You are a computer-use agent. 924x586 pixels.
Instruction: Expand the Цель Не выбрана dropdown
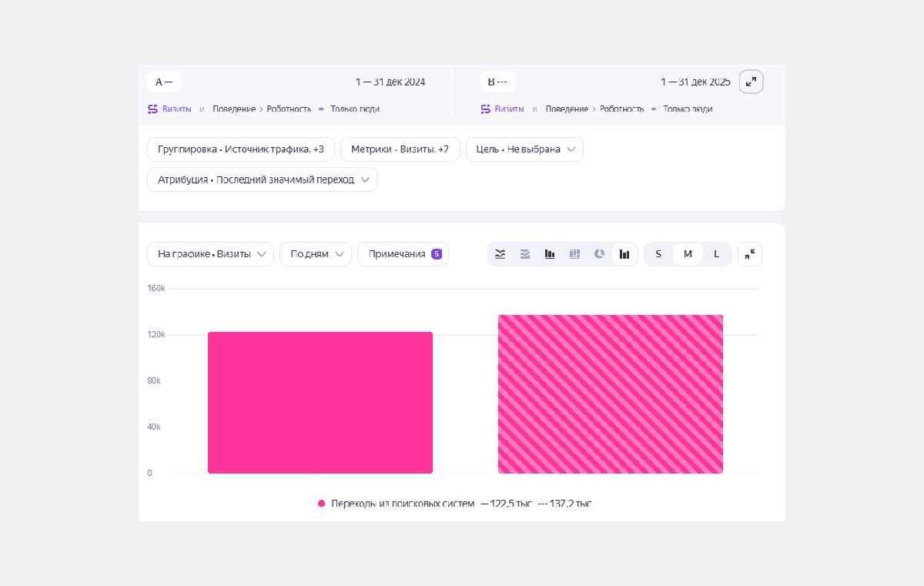[x=524, y=149]
